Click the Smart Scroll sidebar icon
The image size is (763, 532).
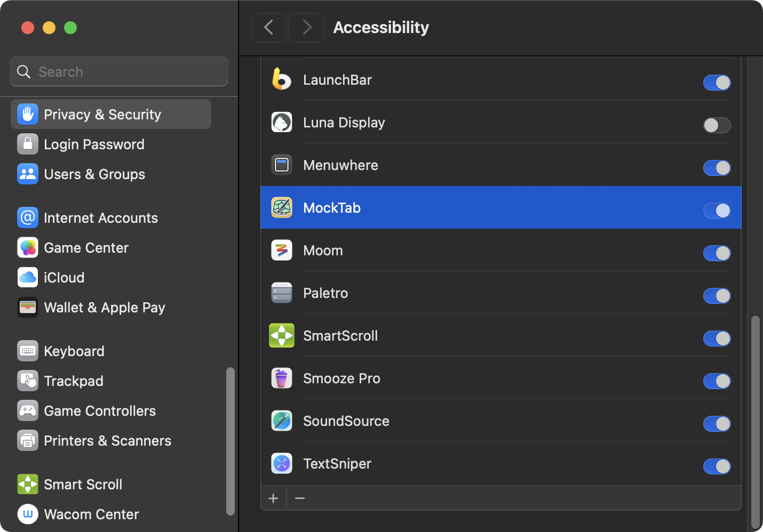click(28, 484)
